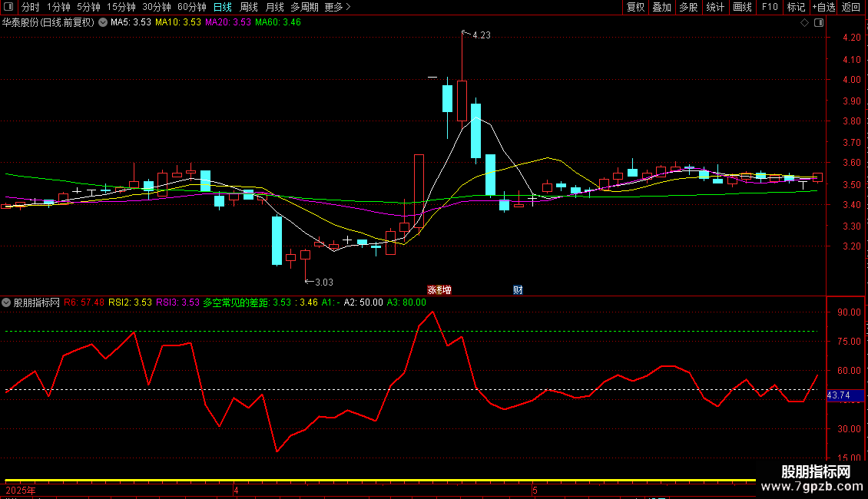868x499 pixels.
Task: Click the 统计 statistics button
Action: (715, 7)
